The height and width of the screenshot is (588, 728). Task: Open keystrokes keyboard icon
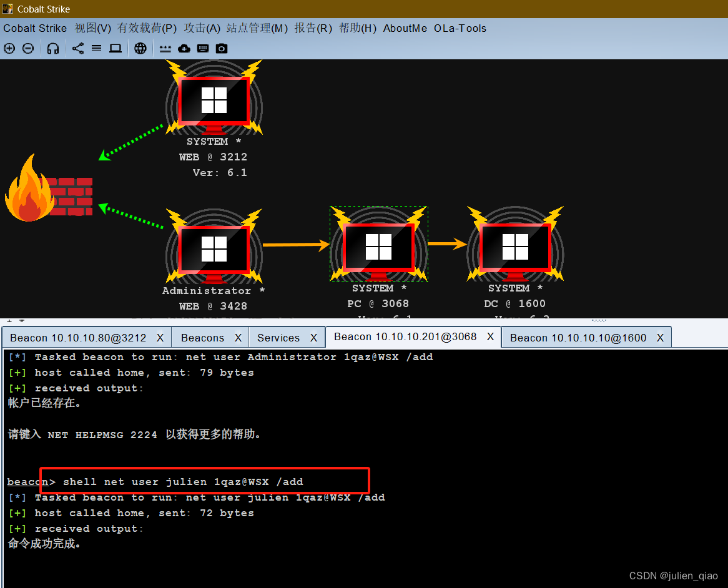coord(203,48)
